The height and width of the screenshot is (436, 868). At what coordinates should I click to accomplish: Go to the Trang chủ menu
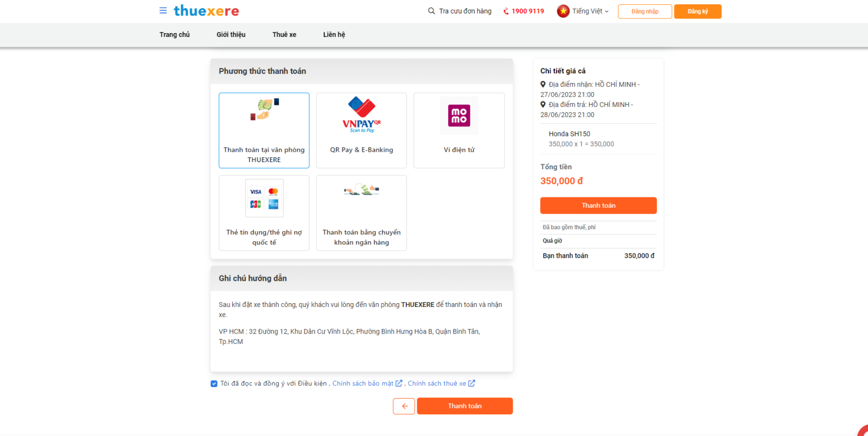[175, 35]
